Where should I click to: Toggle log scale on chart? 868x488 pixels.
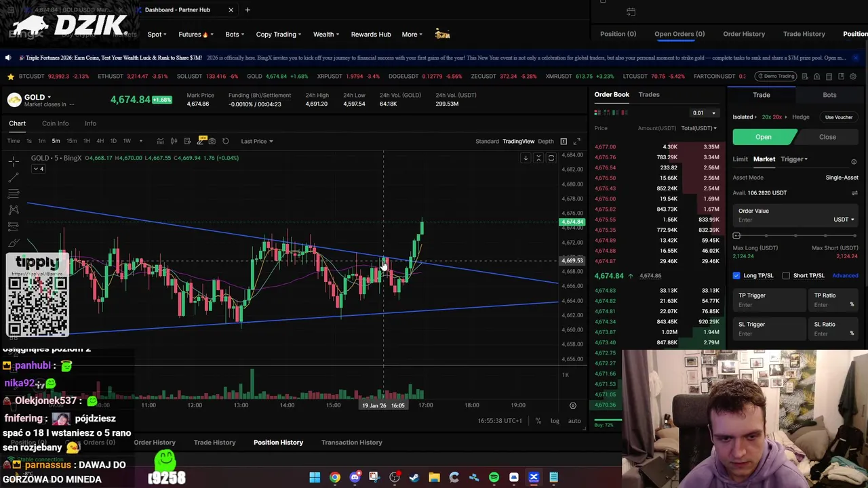tap(555, 421)
